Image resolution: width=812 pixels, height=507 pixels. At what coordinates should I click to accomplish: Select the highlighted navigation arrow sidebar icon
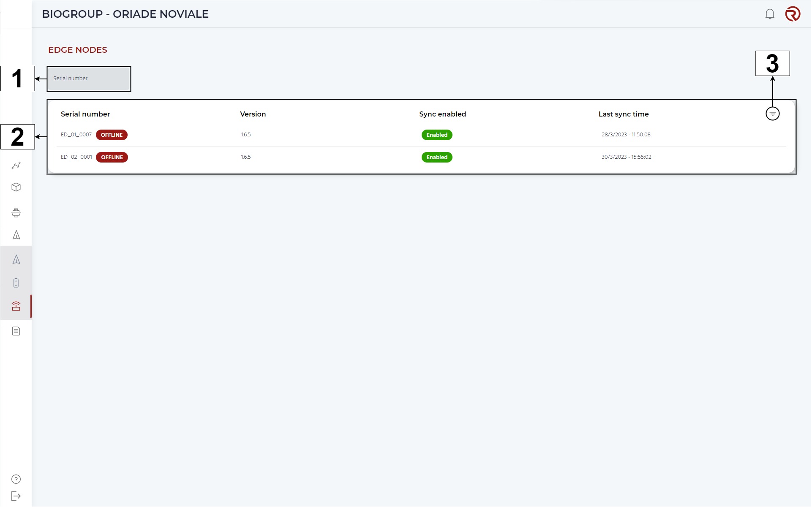[x=16, y=260]
